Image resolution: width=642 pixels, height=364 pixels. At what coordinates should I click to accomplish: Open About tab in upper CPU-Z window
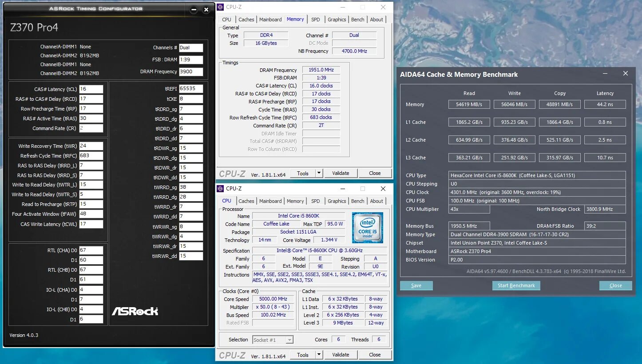(x=376, y=20)
